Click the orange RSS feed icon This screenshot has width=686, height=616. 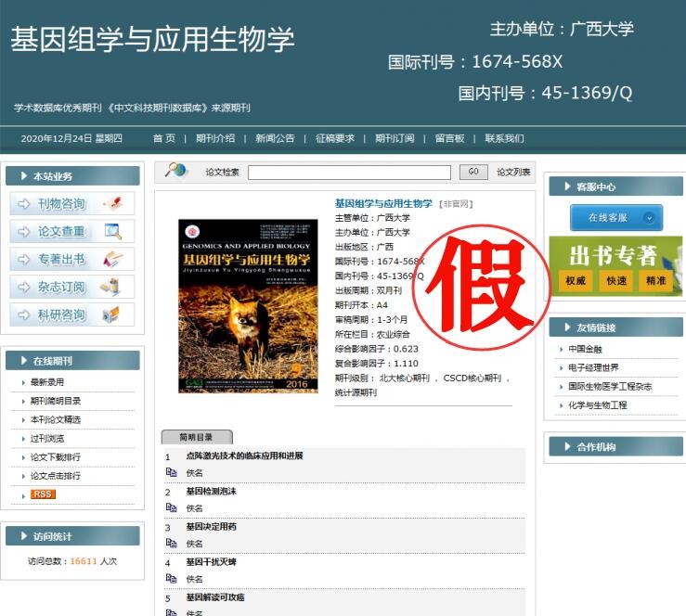43,494
